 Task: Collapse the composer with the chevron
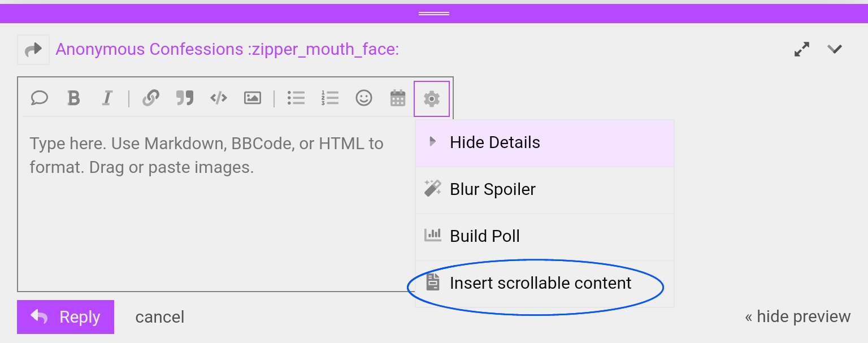tap(835, 49)
